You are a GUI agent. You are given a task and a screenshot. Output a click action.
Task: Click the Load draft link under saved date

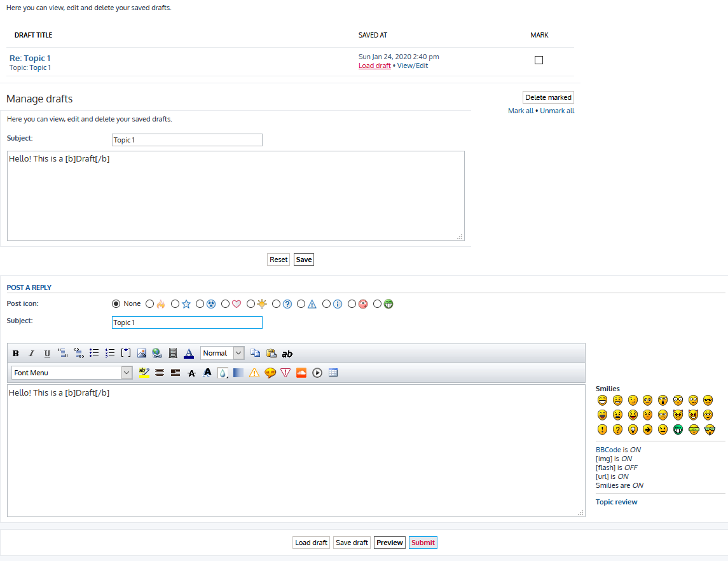click(x=374, y=66)
